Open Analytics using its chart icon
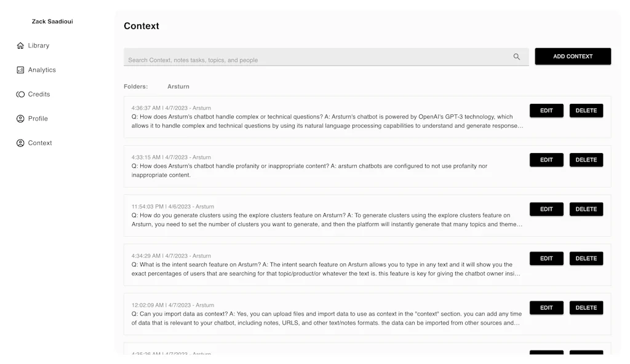 (x=20, y=69)
